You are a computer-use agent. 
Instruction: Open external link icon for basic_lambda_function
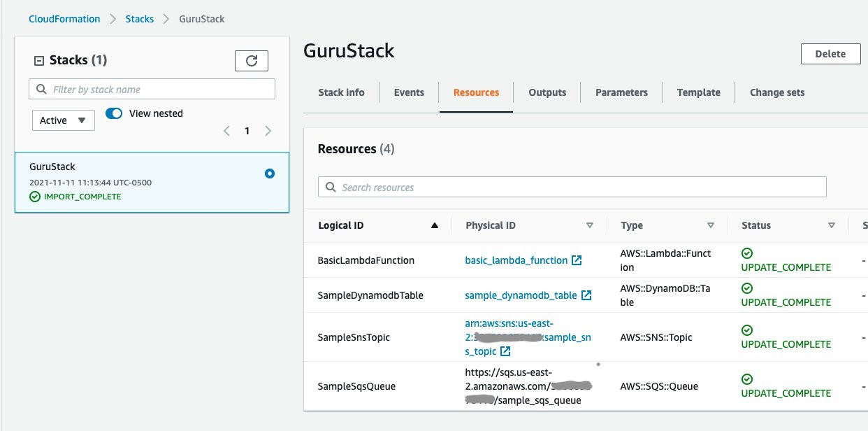[x=577, y=260]
